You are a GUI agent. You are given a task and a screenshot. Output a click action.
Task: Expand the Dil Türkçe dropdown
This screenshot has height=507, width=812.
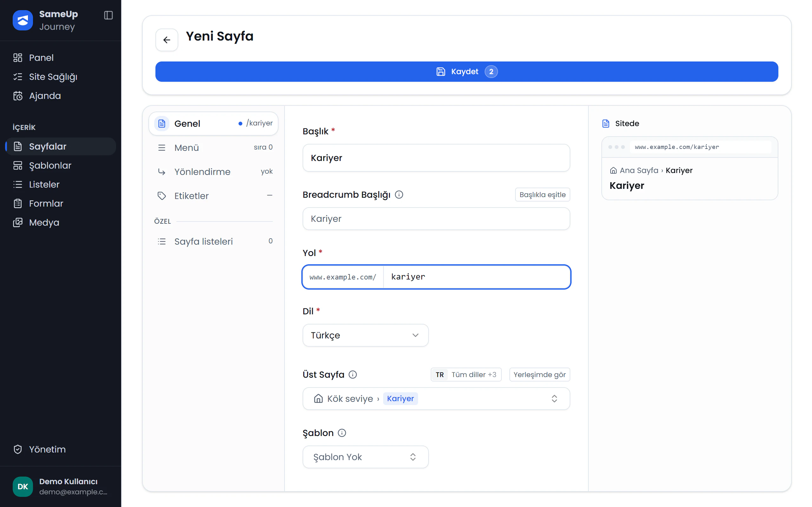365,335
